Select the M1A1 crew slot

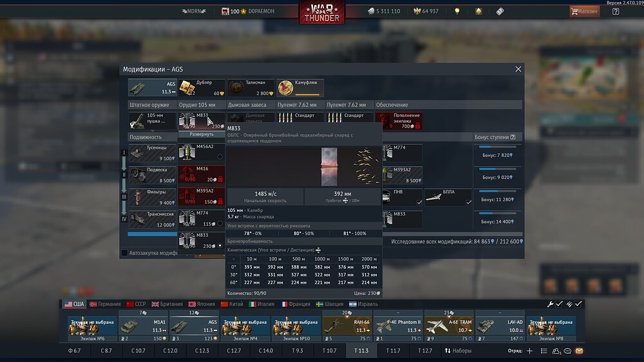point(143,325)
